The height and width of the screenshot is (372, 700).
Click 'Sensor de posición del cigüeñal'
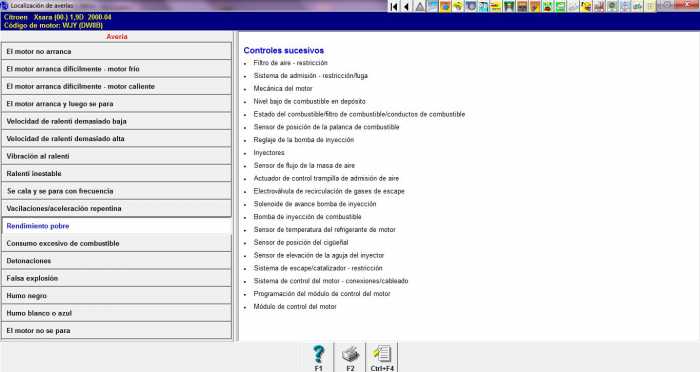point(301,242)
